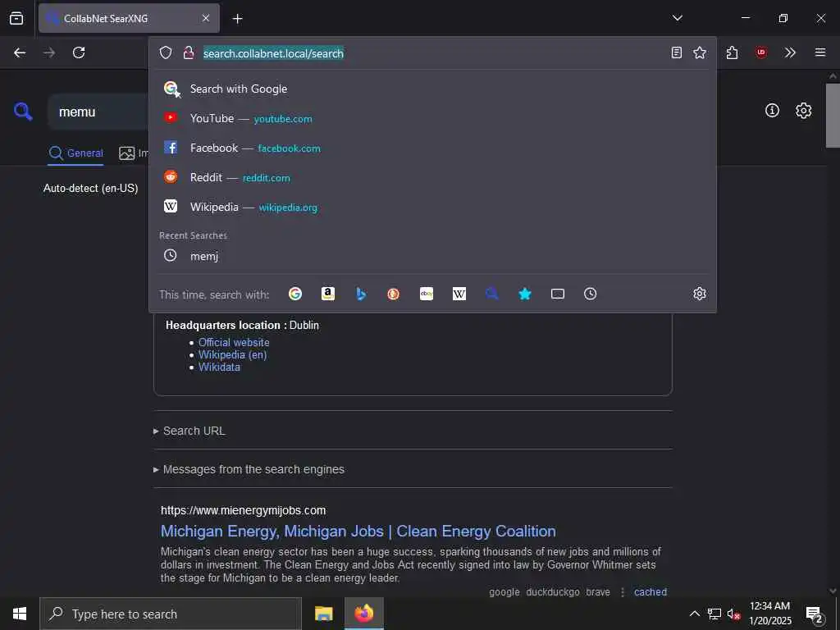
Task: Expand Messages from the search engines
Action: pos(249,469)
